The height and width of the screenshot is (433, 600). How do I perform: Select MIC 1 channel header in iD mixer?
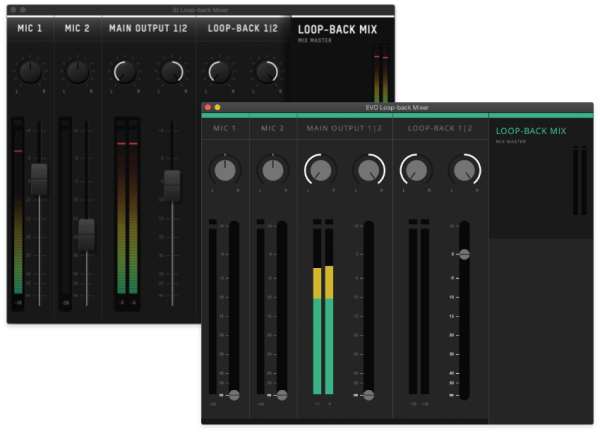pyautogui.click(x=30, y=28)
